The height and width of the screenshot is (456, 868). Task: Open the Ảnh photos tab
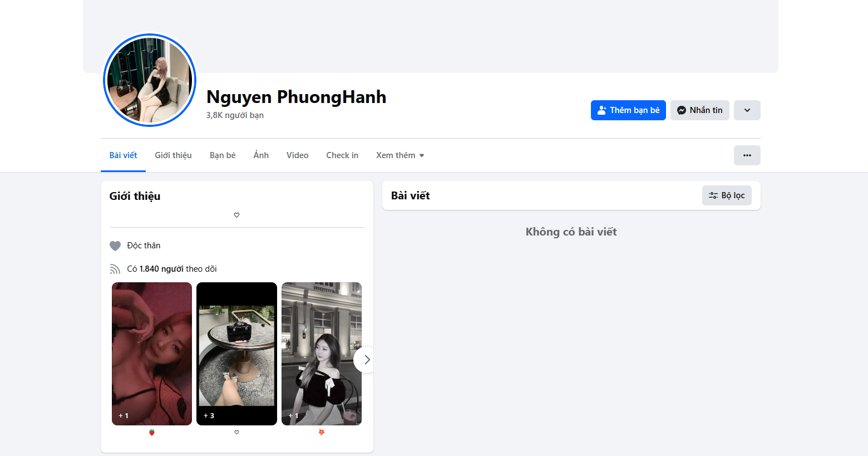pyautogui.click(x=261, y=155)
